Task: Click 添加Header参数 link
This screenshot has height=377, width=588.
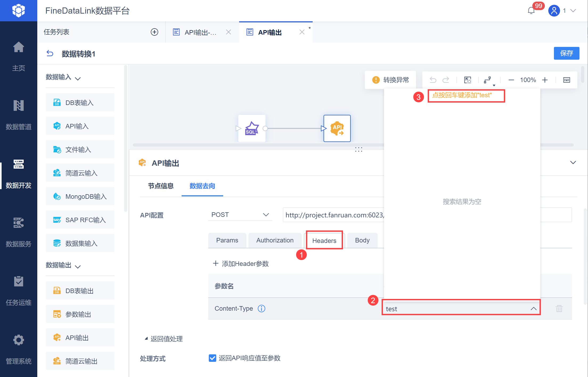Action: pyautogui.click(x=241, y=264)
